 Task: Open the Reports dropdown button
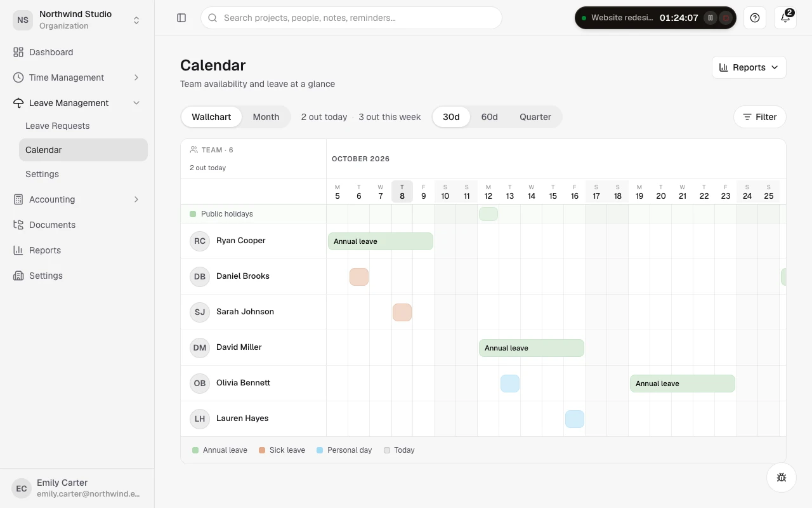point(749,67)
